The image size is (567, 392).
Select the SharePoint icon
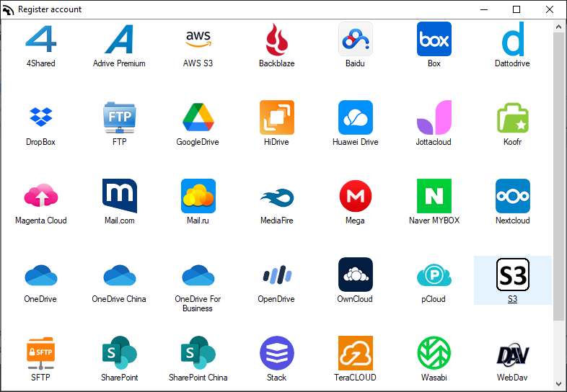click(x=119, y=352)
